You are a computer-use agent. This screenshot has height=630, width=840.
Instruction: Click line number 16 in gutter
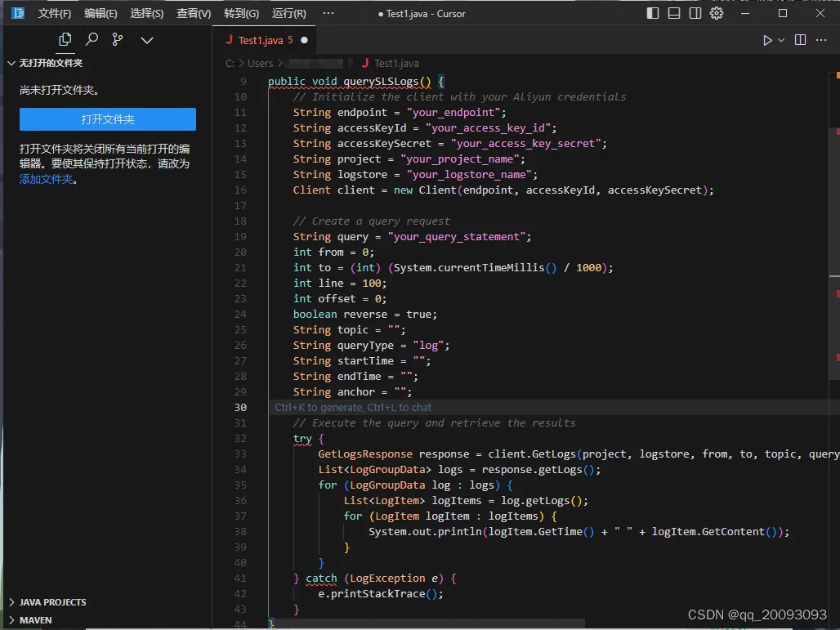(x=240, y=190)
